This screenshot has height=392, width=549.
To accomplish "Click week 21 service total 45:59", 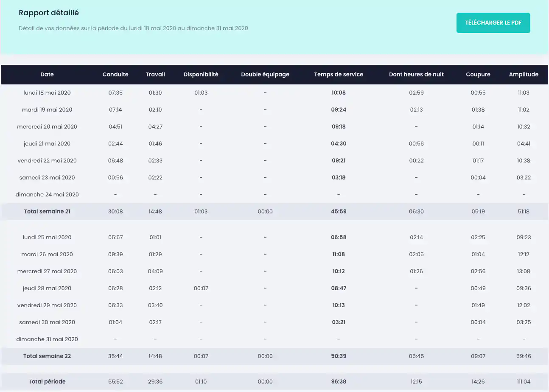I will [339, 211].
